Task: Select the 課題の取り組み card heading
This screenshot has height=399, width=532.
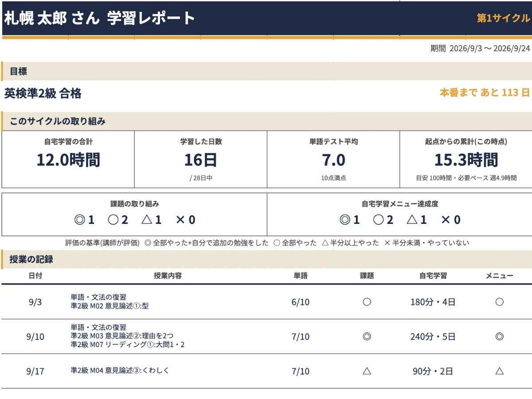Action: pos(135,204)
